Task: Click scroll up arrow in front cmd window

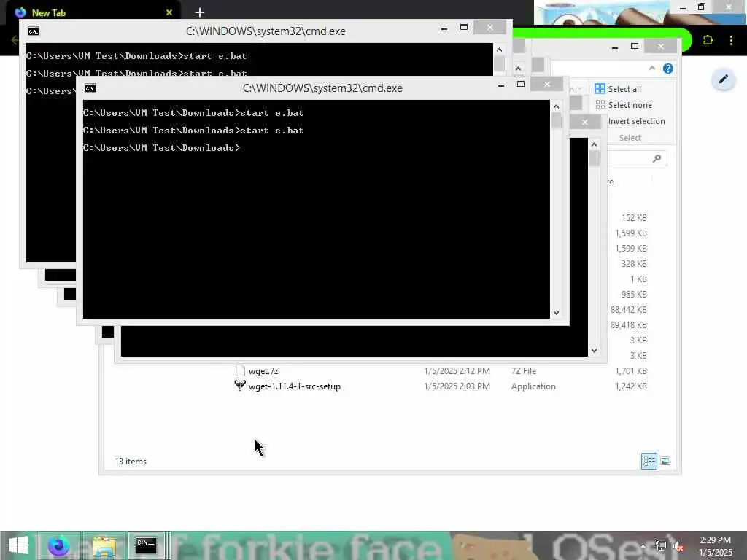Action: point(556,106)
